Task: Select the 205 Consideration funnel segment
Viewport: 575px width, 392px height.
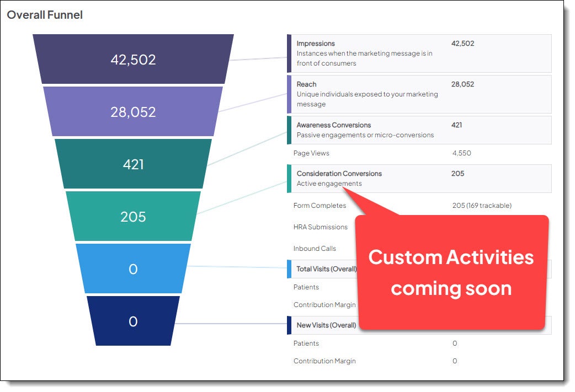Action: pyautogui.click(x=133, y=217)
